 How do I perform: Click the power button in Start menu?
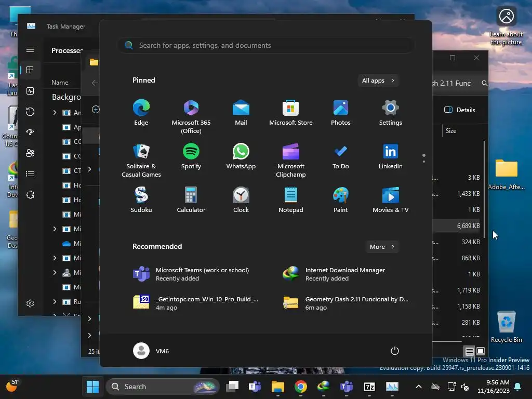395,351
